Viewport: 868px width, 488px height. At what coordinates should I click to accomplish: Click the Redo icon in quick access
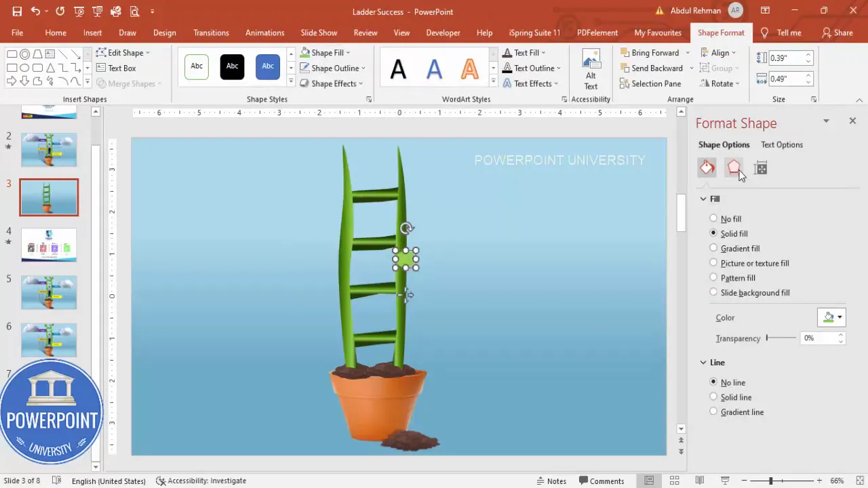point(60,12)
